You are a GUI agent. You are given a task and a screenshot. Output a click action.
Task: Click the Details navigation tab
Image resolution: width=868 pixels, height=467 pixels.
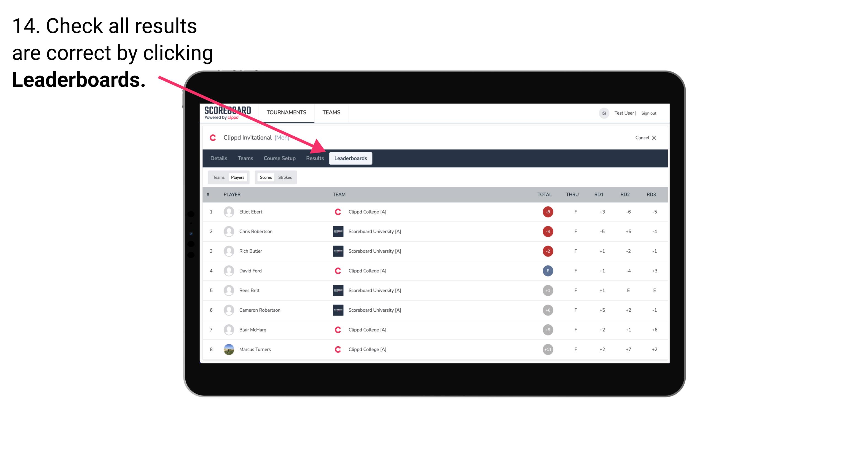218,159
